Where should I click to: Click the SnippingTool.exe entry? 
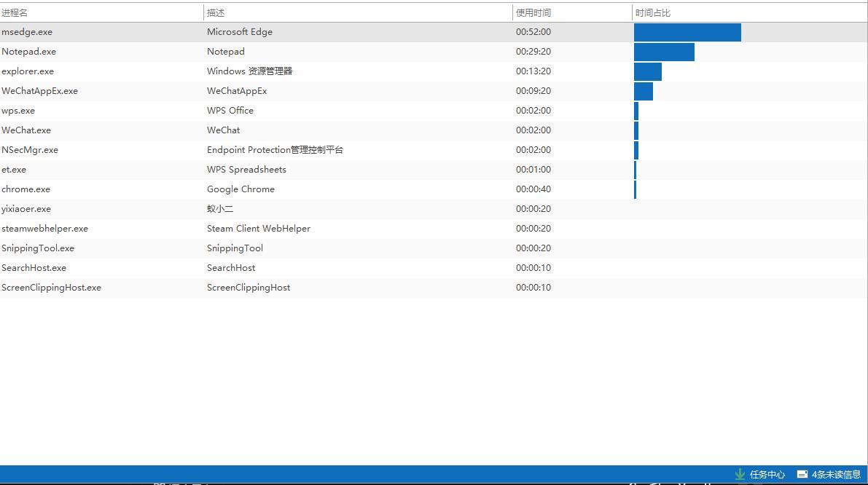(38, 248)
